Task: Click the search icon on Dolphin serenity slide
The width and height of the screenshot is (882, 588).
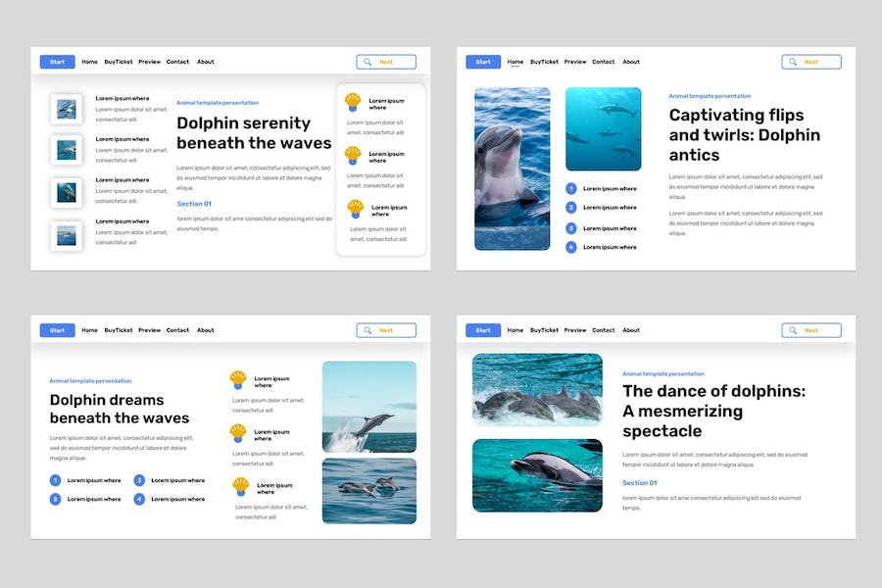Action: 367,62
